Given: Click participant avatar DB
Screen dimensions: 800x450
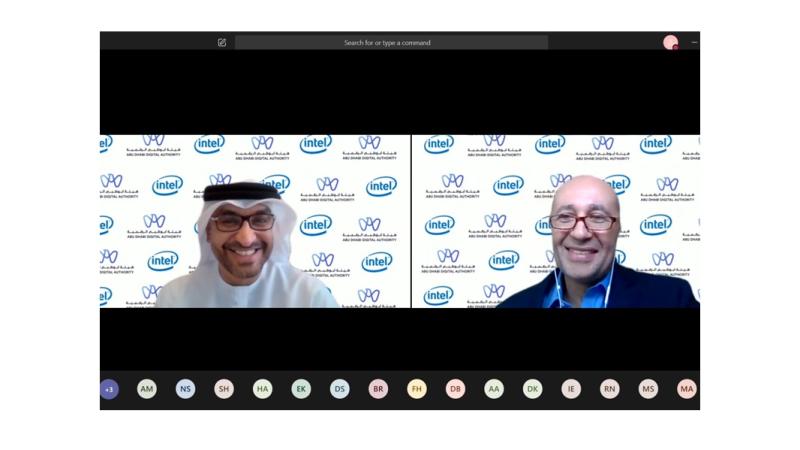Looking at the screenshot, I should coord(455,389).
